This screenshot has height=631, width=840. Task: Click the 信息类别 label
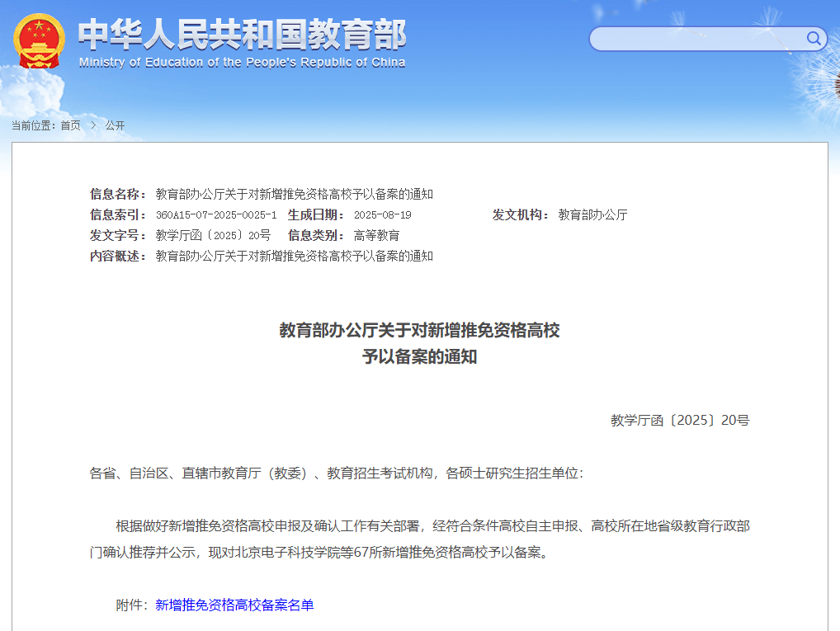[x=316, y=235]
